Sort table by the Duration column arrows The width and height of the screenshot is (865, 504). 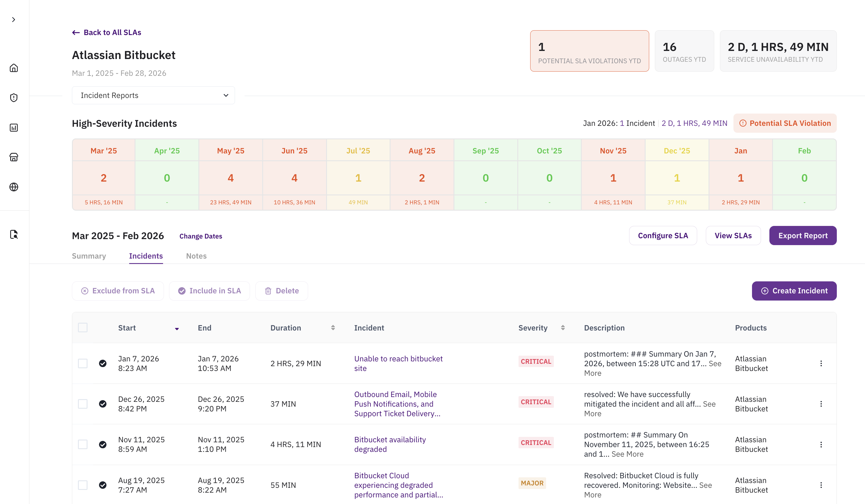tap(333, 328)
